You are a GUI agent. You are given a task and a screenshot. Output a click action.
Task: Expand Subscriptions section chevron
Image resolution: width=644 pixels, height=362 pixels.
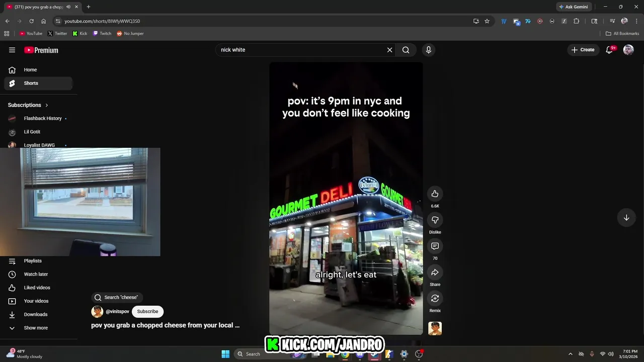click(x=47, y=105)
